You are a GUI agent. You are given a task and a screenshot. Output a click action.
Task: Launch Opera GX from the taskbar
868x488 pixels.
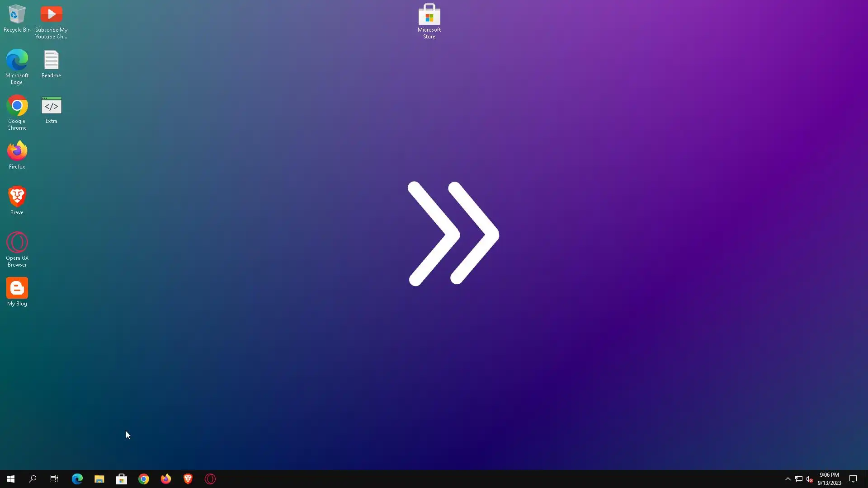click(x=210, y=479)
